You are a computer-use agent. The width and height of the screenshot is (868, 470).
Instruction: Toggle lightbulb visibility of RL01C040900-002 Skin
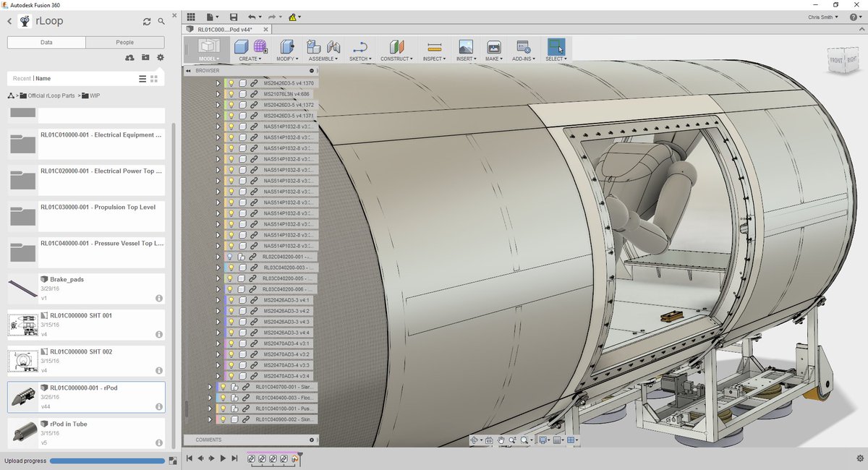(223, 419)
